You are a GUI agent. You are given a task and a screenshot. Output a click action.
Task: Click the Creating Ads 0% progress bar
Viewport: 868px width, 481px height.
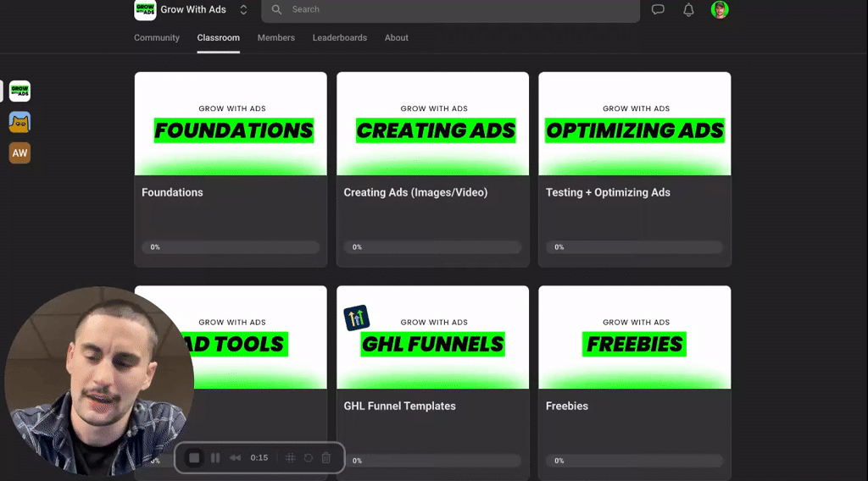[x=433, y=247]
